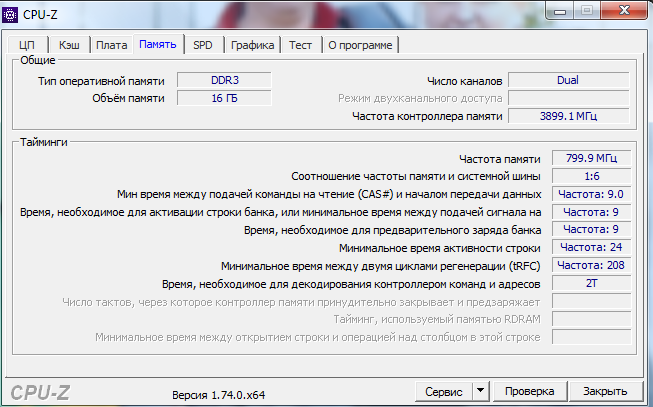Click the disabled maximize button

587,10
